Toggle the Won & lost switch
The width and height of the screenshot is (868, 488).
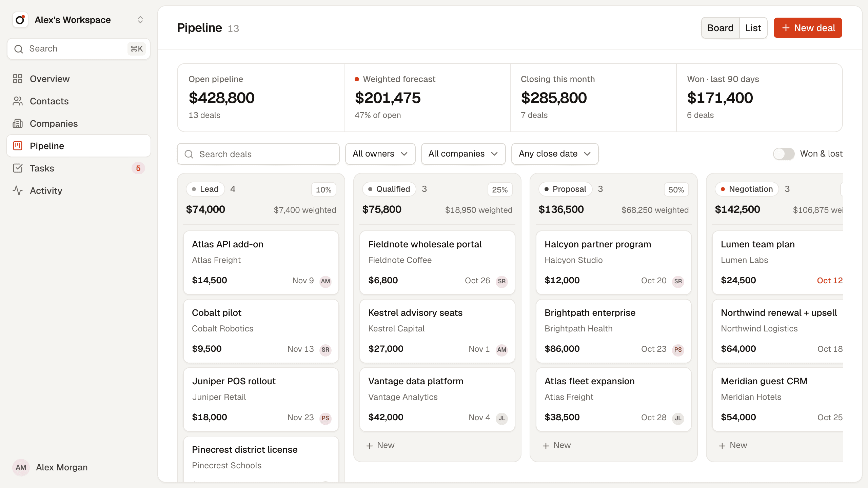tap(784, 154)
